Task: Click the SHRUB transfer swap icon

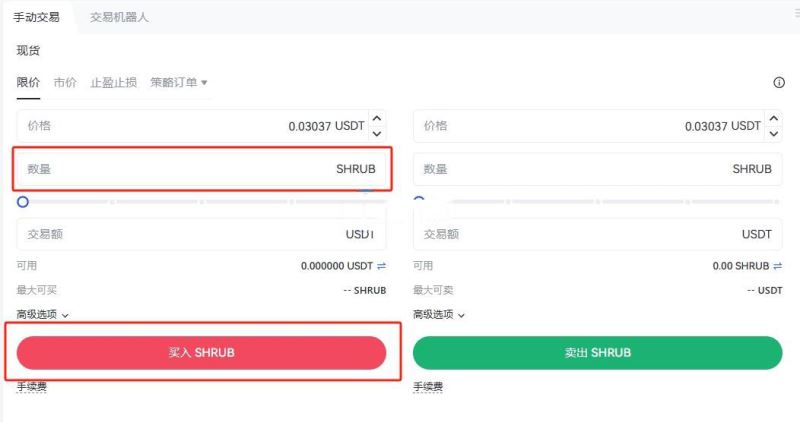Action: [777, 266]
